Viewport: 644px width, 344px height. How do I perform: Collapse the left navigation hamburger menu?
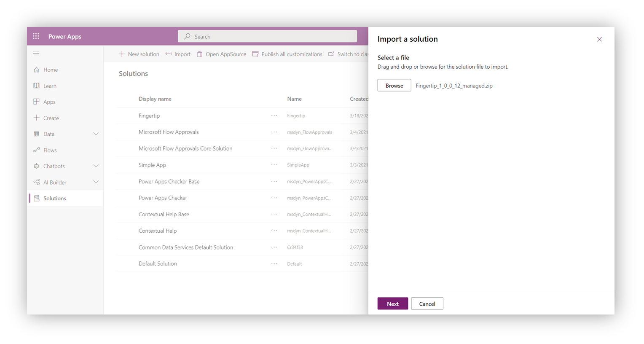click(36, 54)
